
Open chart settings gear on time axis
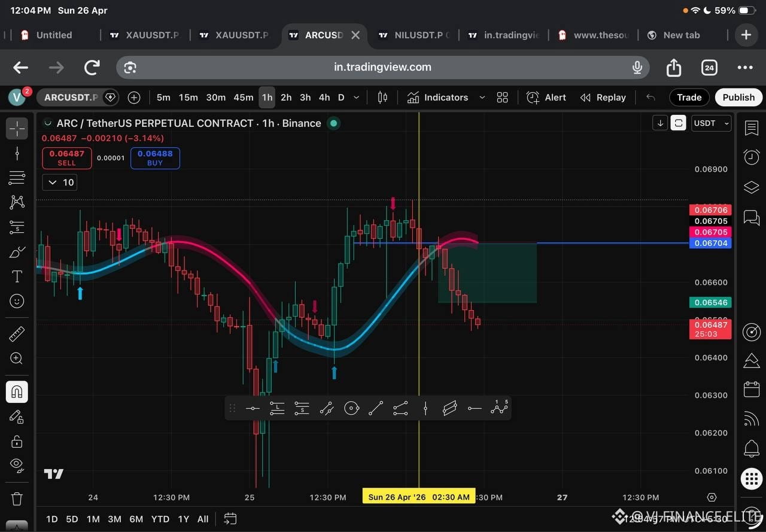(x=712, y=497)
